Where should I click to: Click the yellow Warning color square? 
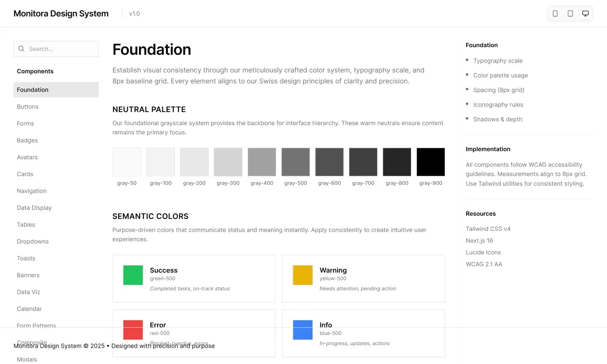pyautogui.click(x=303, y=275)
